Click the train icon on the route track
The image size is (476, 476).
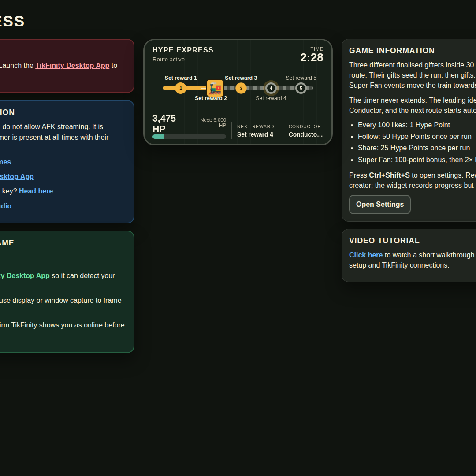click(215, 88)
